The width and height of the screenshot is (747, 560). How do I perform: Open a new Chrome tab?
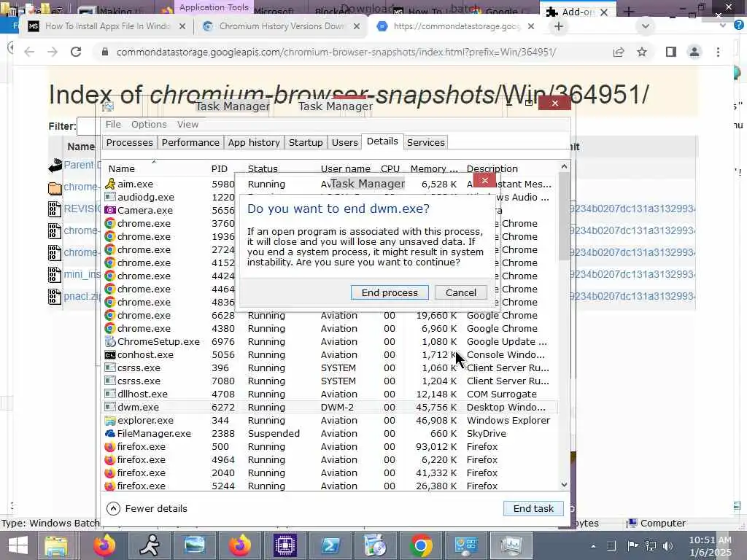tap(558, 26)
